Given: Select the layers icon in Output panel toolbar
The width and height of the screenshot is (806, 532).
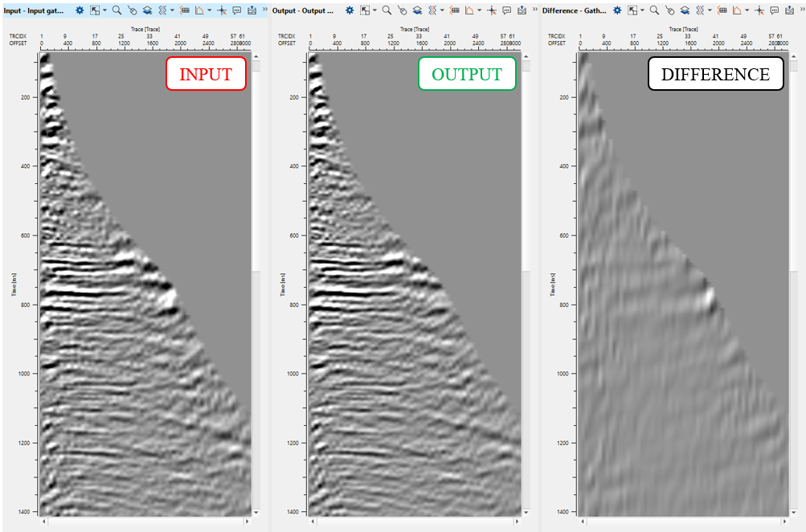Looking at the screenshot, I should coord(416,10).
